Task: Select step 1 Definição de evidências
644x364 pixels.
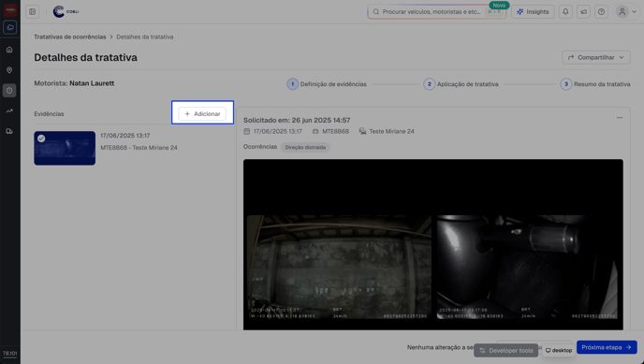Action: tap(327, 84)
